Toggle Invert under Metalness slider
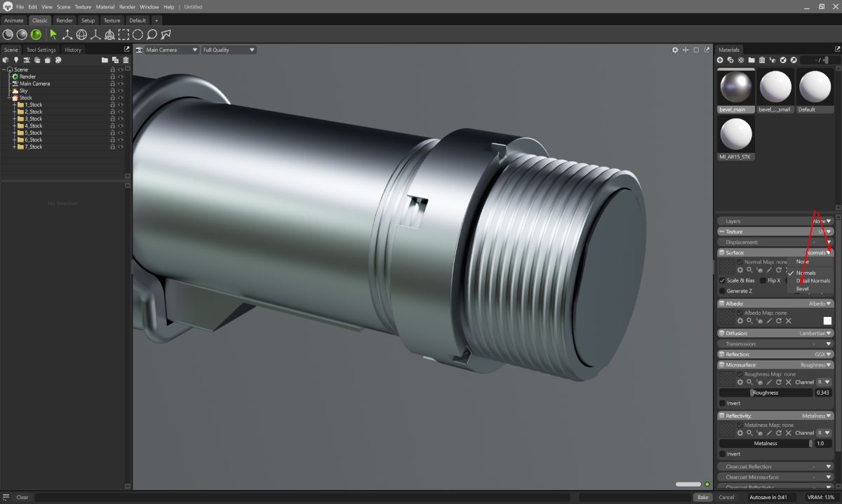This screenshot has height=504, width=842. tap(722, 454)
